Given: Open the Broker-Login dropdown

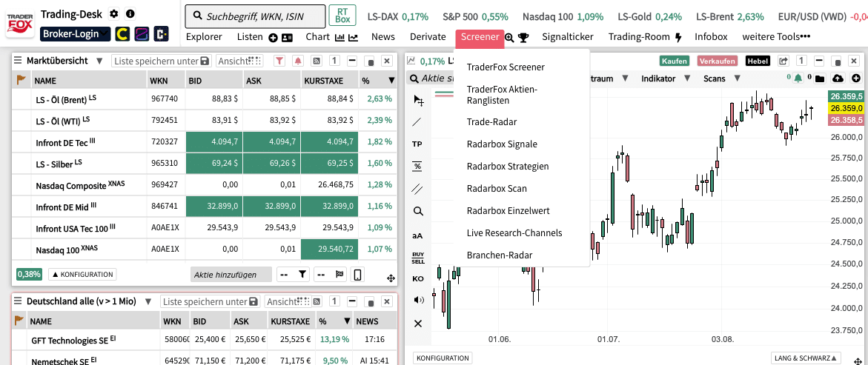Looking at the screenshot, I should tap(76, 34).
